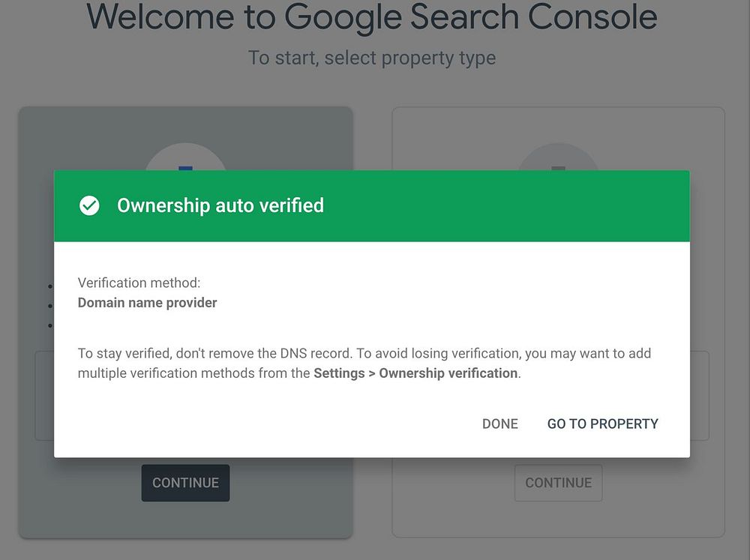Image resolution: width=750 pixels, height=560 pixels.
Task: Click 'Welcome to Google Search Console' title
Action: coord(372,16)
